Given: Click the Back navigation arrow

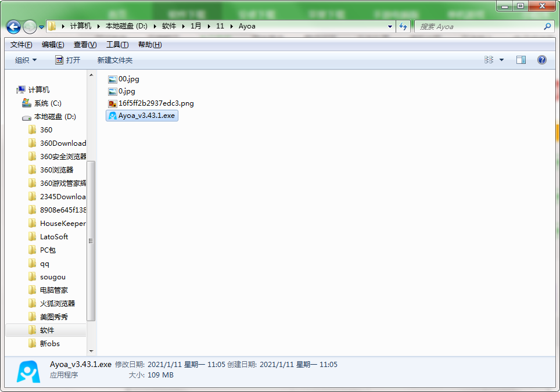Looking at the screenshot, I should click(13, 27).
